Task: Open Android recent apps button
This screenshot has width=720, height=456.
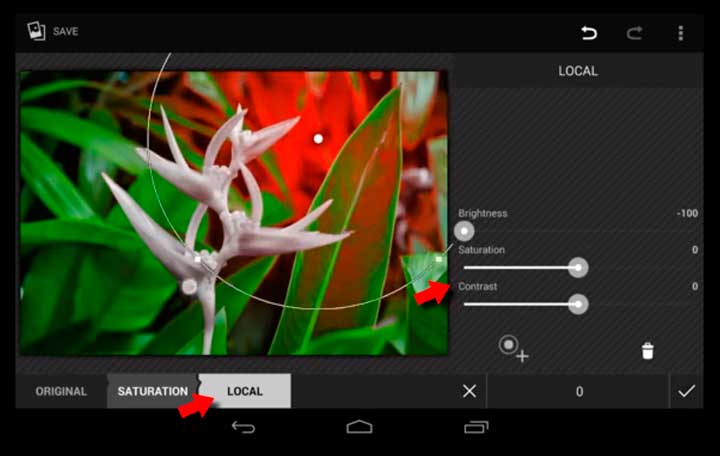Action: pyautogui.click(x=476, y=428)
